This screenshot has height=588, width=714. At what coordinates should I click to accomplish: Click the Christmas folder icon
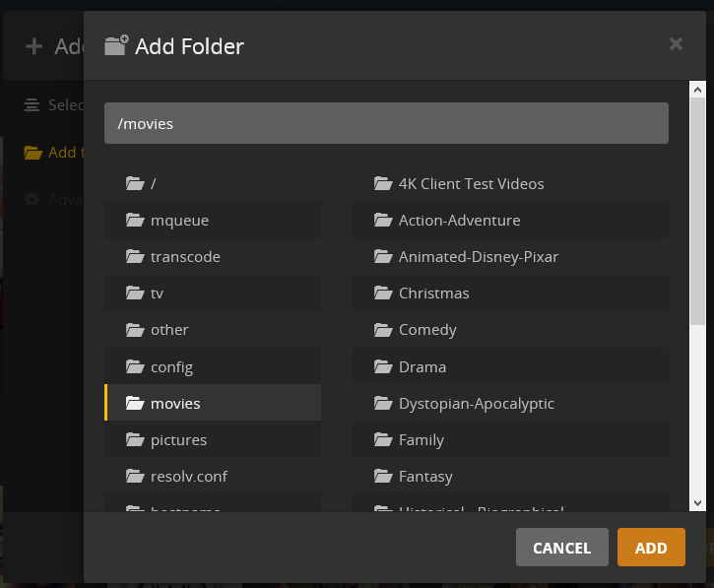(383, 293)
